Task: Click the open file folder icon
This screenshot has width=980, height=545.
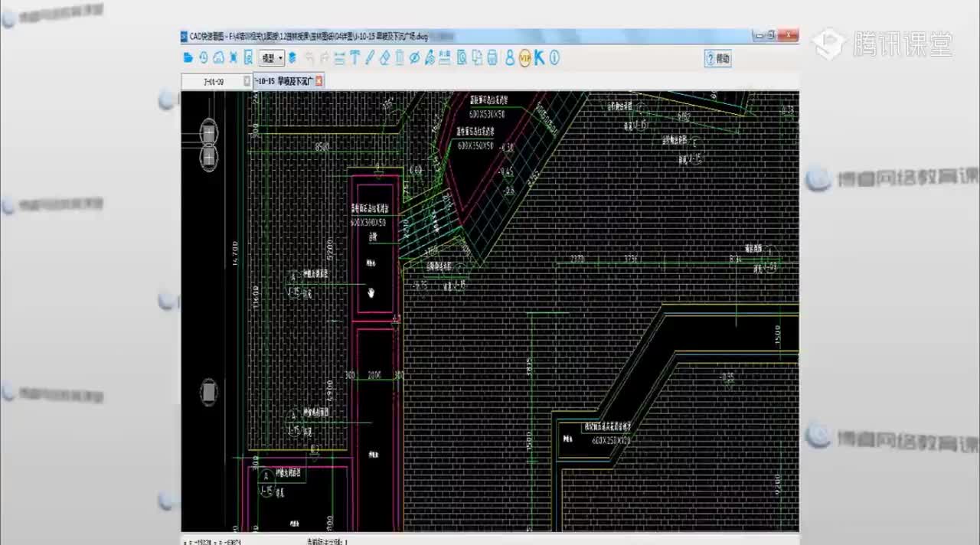Action: pos(188,57)
